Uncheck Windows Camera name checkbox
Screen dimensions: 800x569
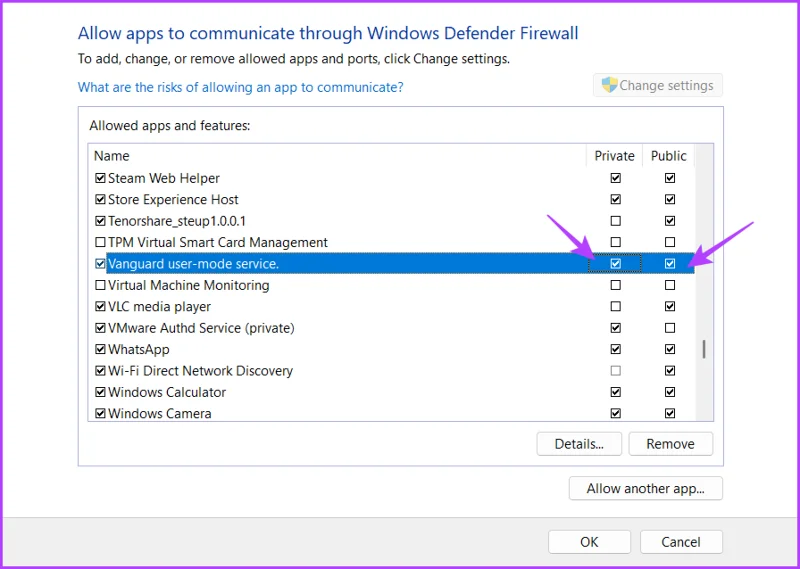pos(101,413)
